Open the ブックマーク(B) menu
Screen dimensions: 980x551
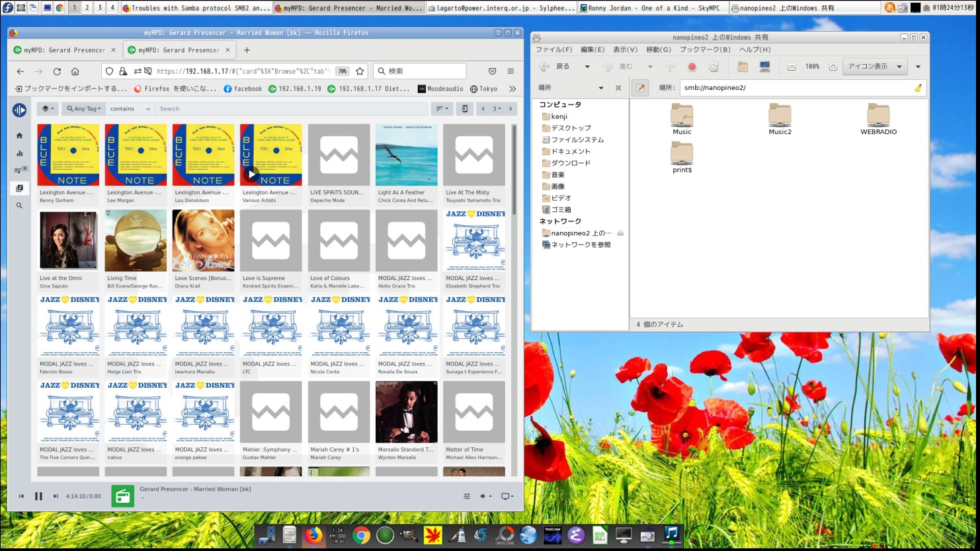pos(705,50)
